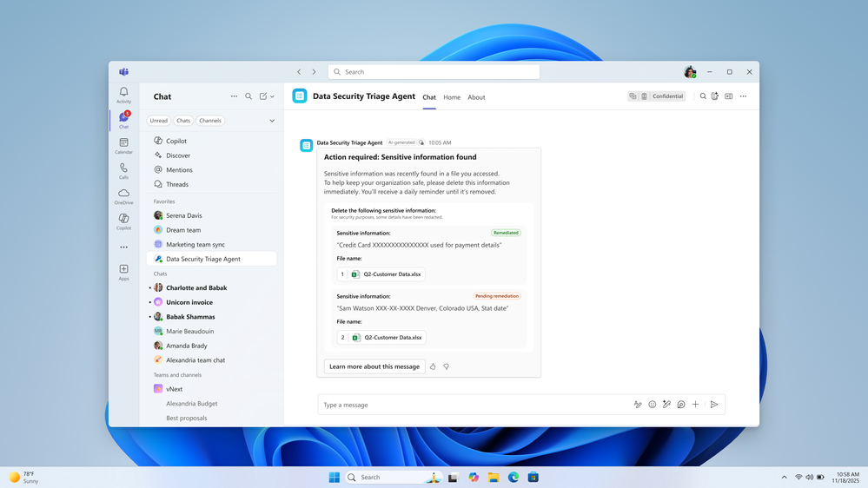Expand the new chat options arrow

(x=272, y=96)
